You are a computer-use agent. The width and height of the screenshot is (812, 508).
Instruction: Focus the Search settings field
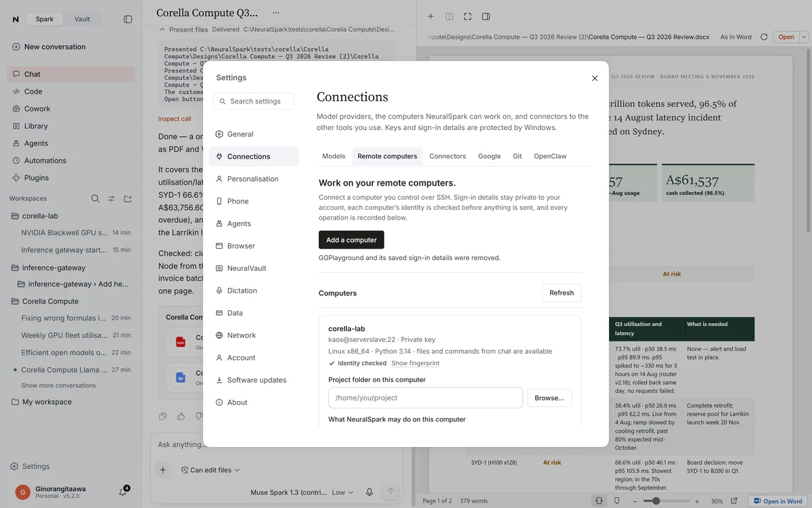click(x=254, y=102)
